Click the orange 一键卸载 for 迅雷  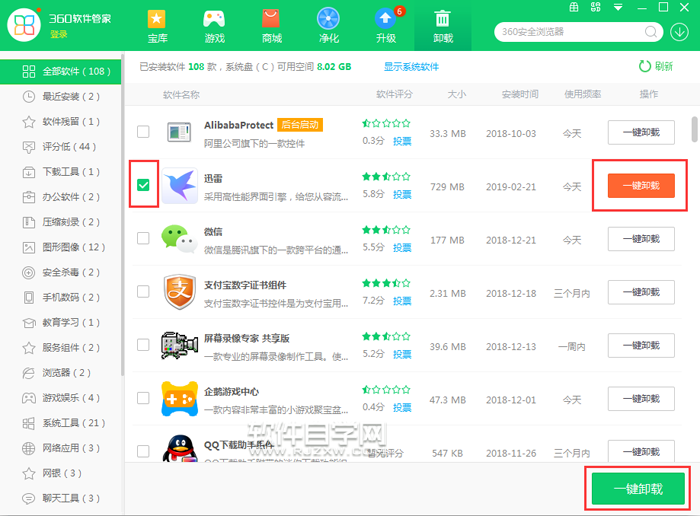pos(641,186)
